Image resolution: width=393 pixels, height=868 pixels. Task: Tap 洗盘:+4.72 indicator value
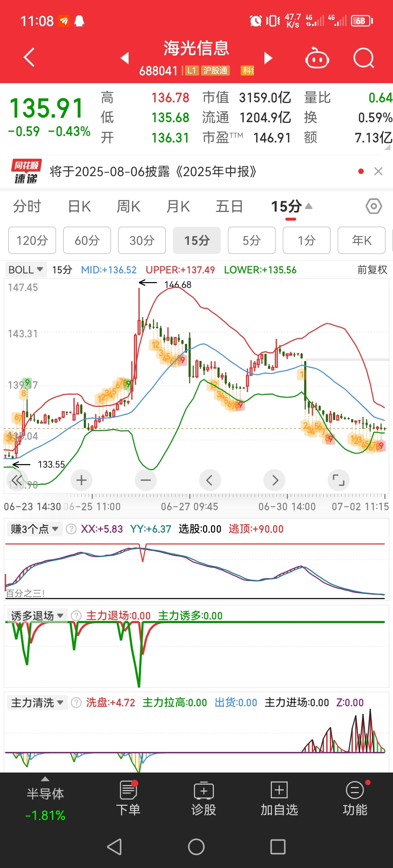pyautogui.click(x=111, y=703)
